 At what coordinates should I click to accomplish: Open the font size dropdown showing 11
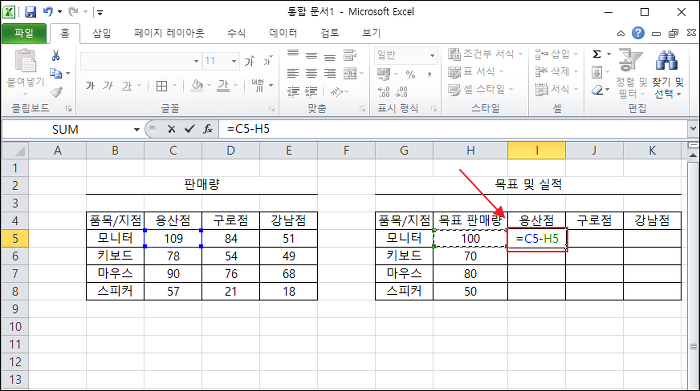(233, 61)
